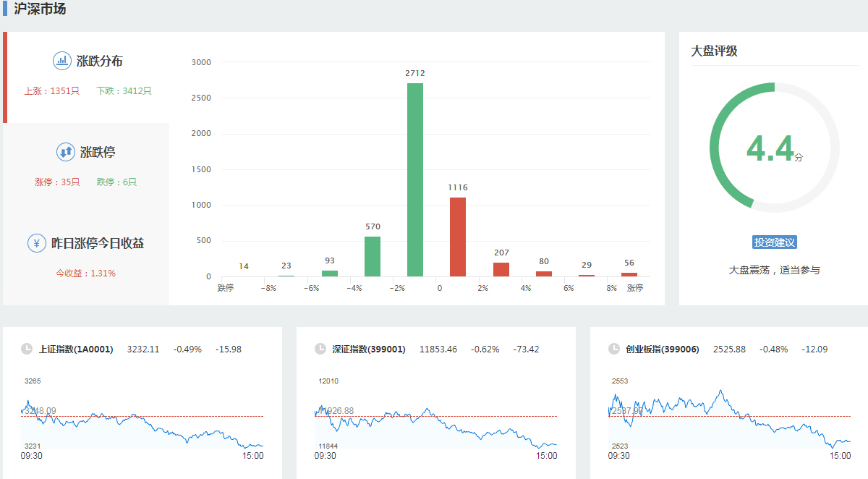The image size is (868, 479).
Task: Click clock icon beside 深证指数
Action: pyautogui.click(x=320, y=349)
